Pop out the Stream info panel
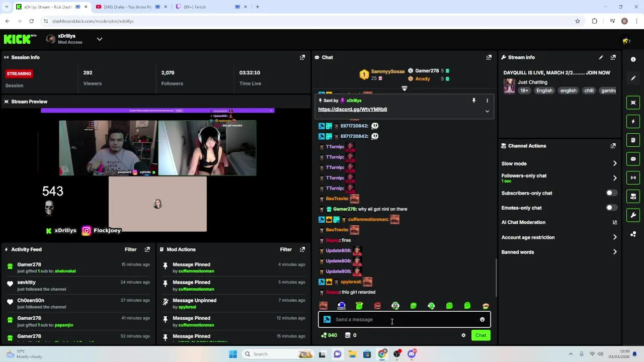The width and height of the screenshot is (644, 362). coord(613,57)
